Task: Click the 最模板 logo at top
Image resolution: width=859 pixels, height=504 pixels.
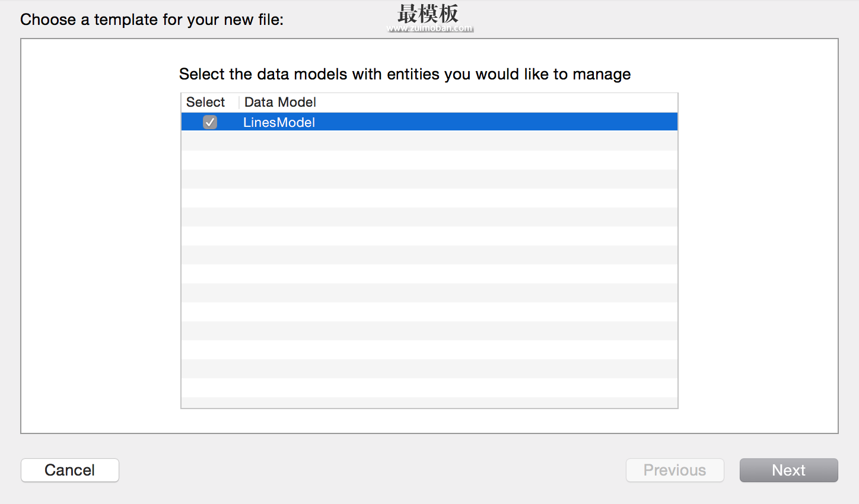Action: pyautogui.click(x=428, y=13)
